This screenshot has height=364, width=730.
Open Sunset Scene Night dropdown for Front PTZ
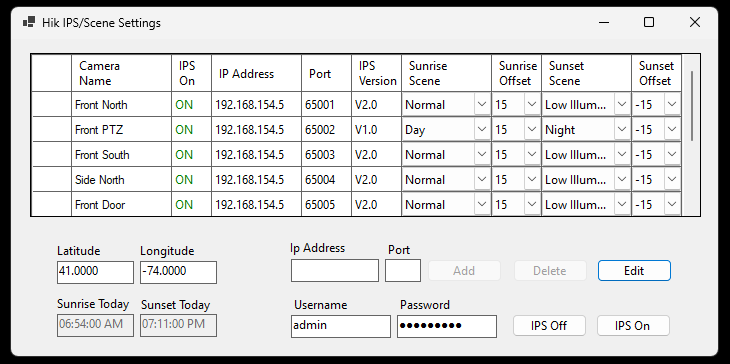[622, 129]
